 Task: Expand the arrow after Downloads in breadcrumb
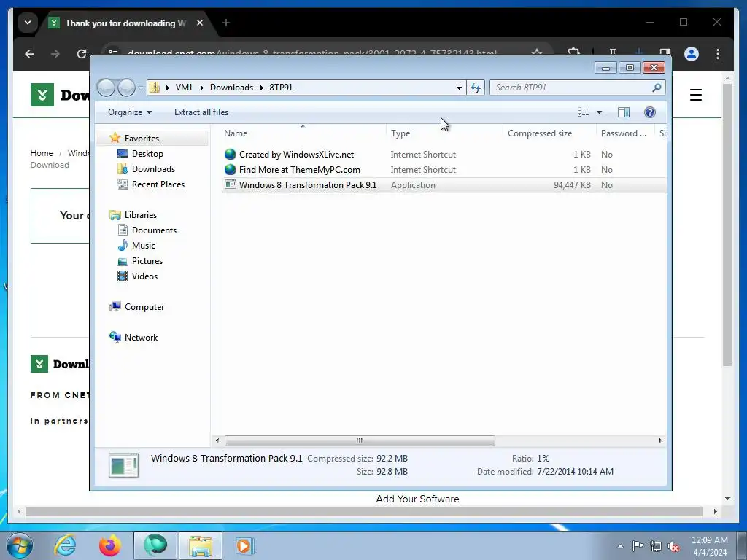pyautogui.click(x=262, y=87)
